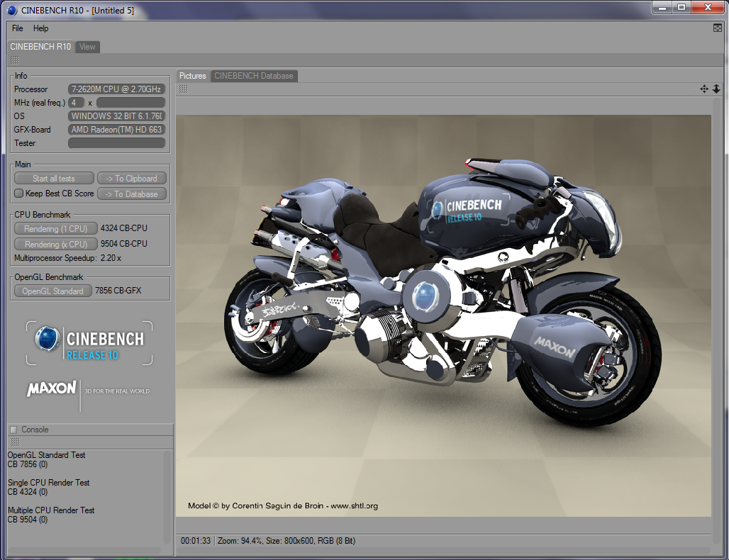Switch to the View tab
729x560 pixels.
tap(87, 47)
